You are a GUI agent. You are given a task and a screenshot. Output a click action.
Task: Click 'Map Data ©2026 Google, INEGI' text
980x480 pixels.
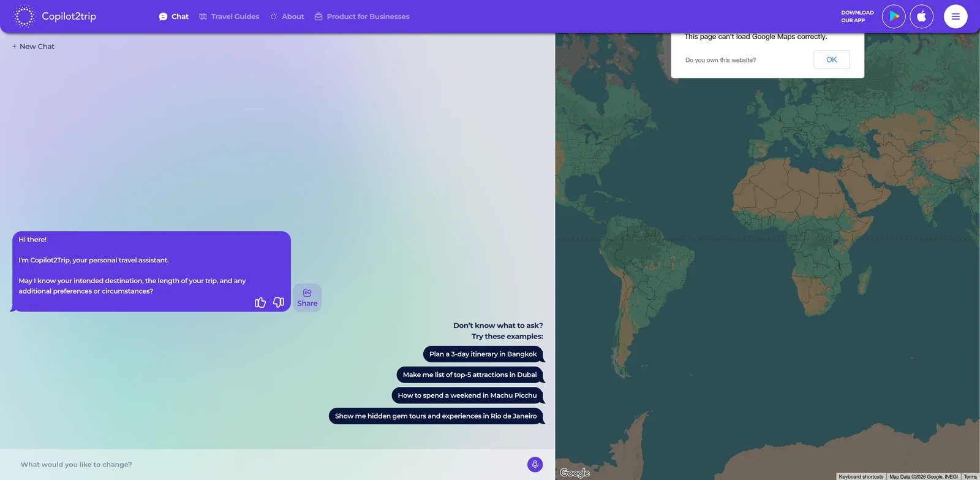coord(924,476)
